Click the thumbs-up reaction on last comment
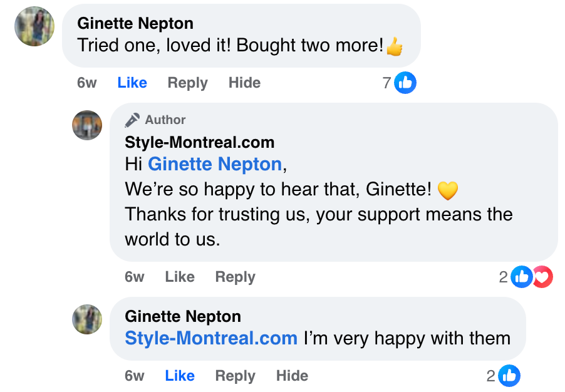This screenshot has width=565, height=392. [x=509, y=376]
